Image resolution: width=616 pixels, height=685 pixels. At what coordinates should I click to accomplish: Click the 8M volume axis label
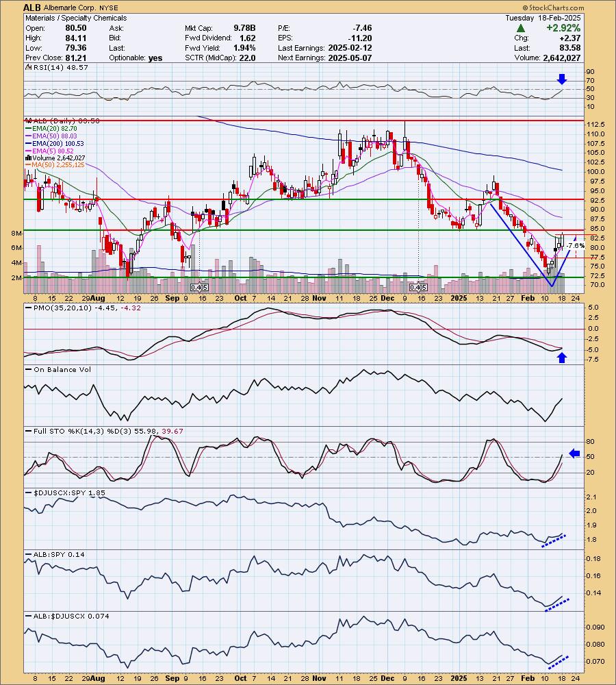[x=16, y=234]
